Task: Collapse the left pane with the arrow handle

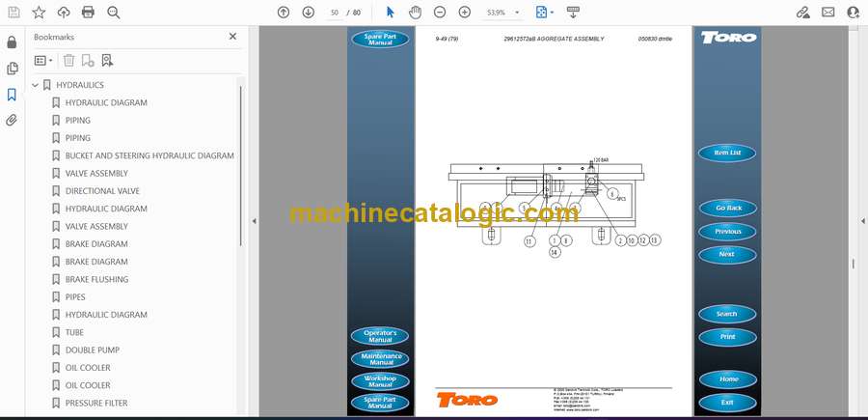Action: click(x=254, y=221)
